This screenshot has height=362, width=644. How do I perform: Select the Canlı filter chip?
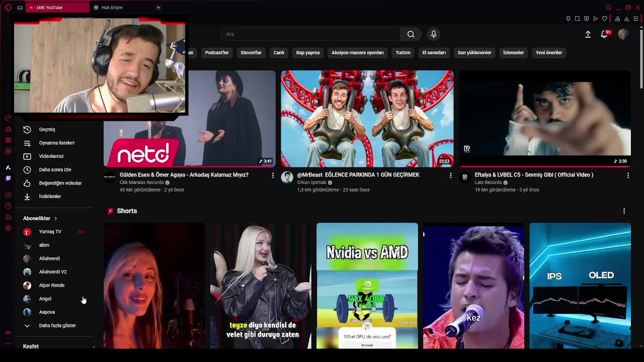tap(279, 52)
